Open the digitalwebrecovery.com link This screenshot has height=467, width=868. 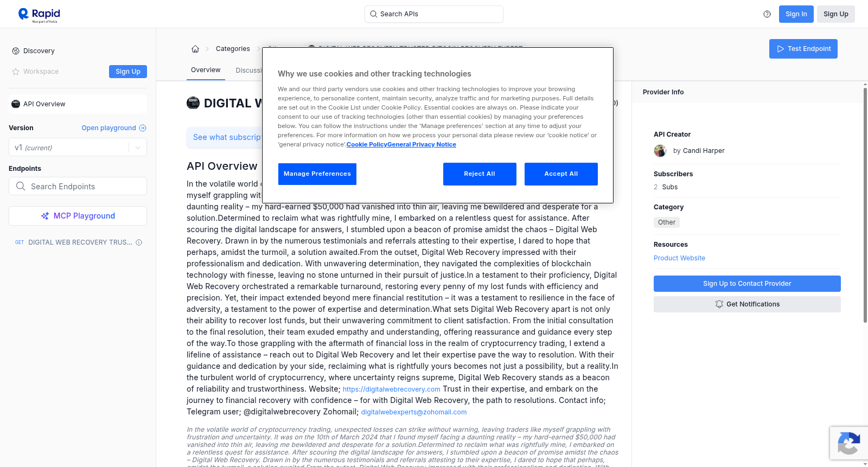pyautogui.click(x=392, y=389)
